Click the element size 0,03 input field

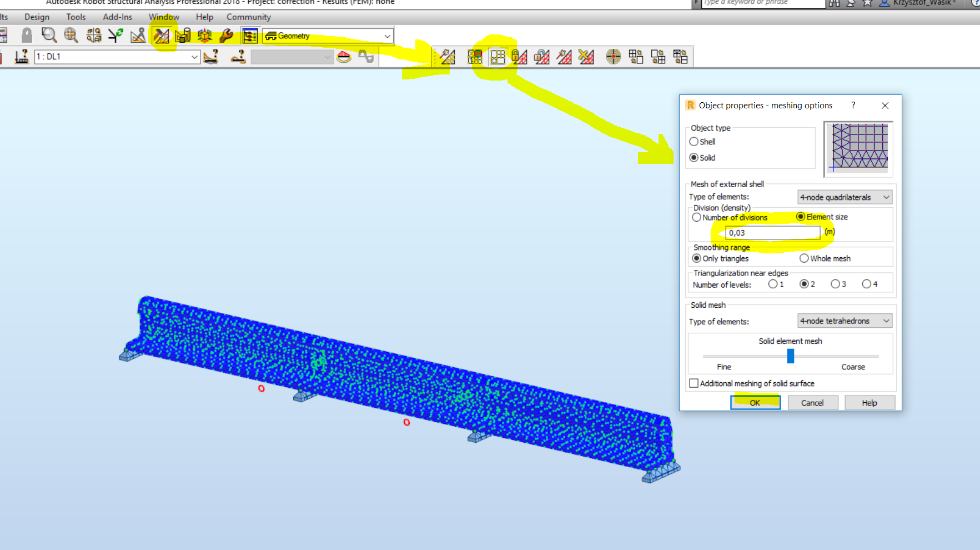click(x=772, y=233)
